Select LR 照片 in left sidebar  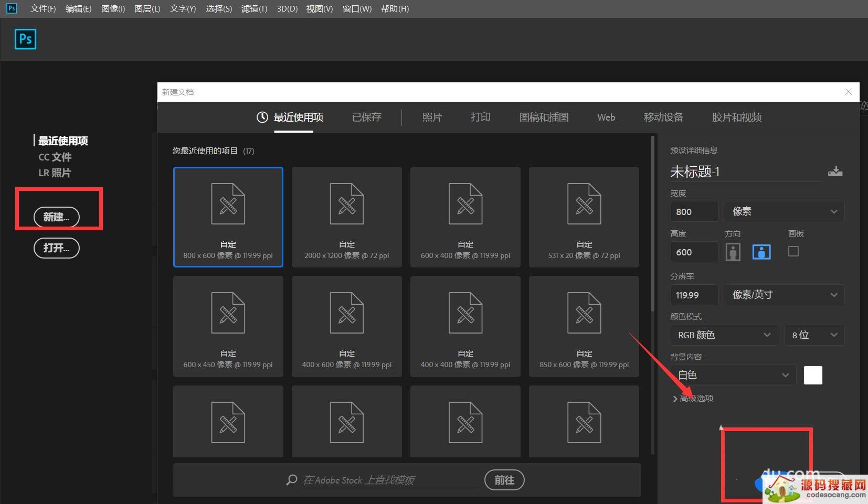click(55, 173)
